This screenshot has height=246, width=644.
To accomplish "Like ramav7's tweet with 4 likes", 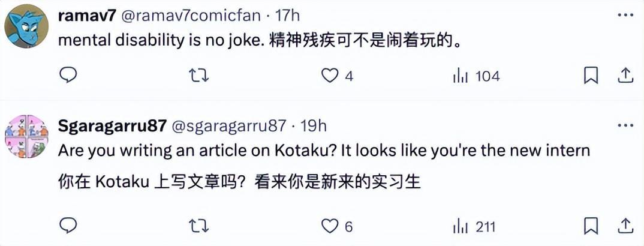I will (330, 76).
